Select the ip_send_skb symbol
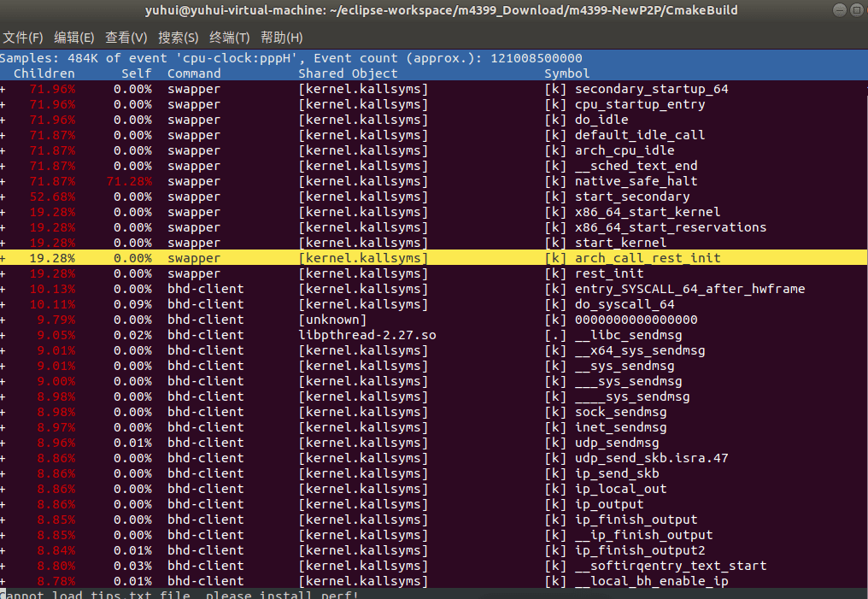Image resolution: width=868 pixels, height=599 pixels. click(x=617, y=474)
